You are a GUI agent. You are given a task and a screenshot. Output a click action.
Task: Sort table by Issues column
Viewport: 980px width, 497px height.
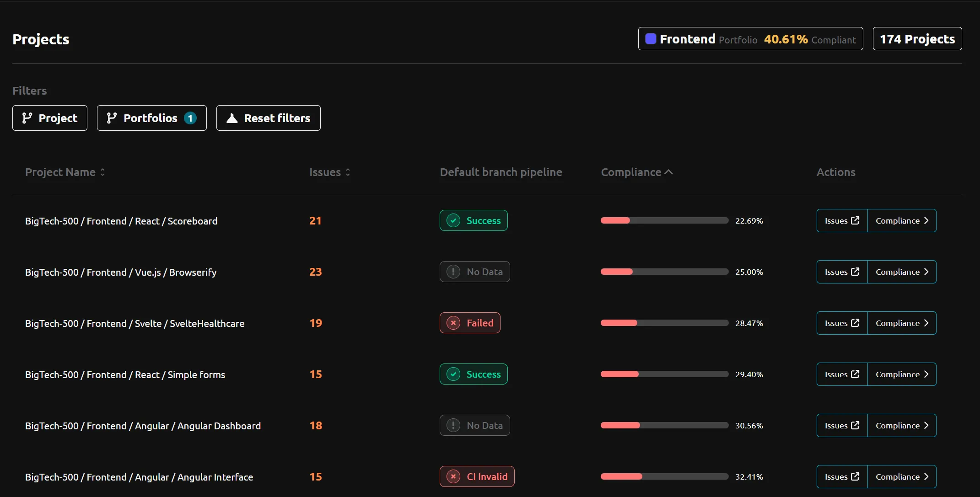click(329, 172)
